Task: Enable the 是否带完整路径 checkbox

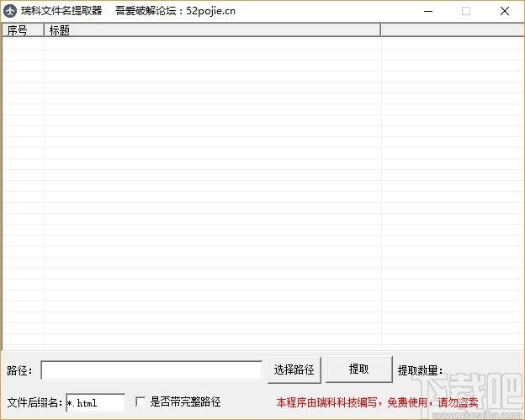Action: tap(141, 401)
